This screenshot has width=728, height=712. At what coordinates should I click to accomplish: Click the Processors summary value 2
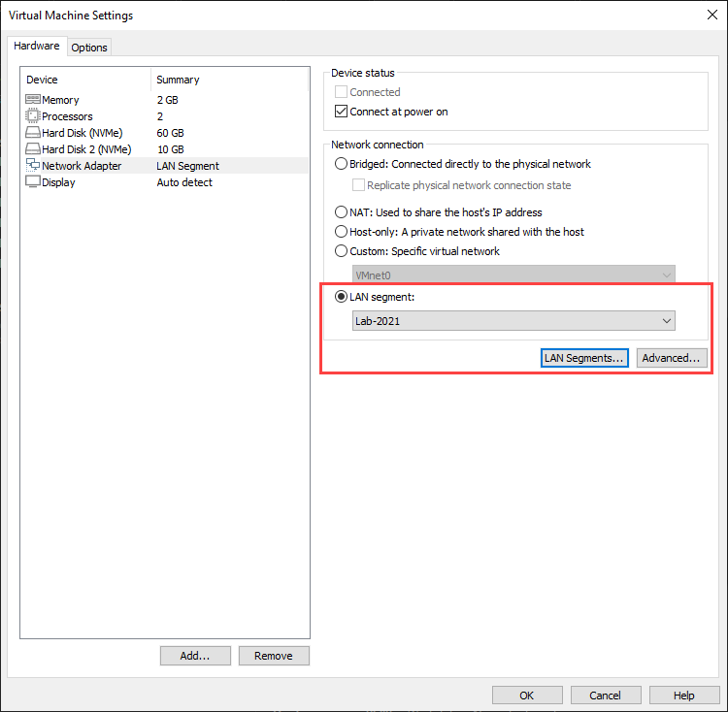160,116
